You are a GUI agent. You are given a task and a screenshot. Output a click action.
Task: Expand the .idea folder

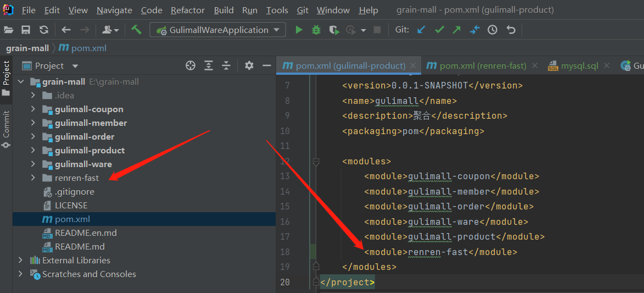33,96
